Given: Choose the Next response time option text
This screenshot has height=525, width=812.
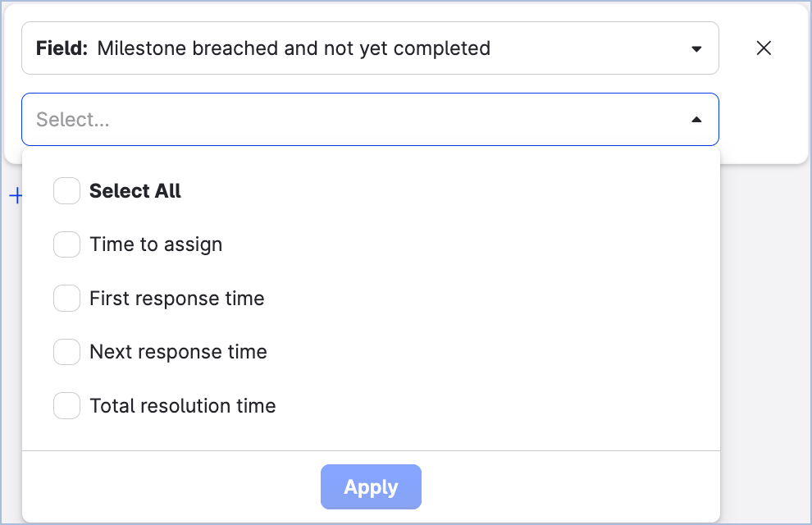Looking at the screenshot, I should [178, 352].
